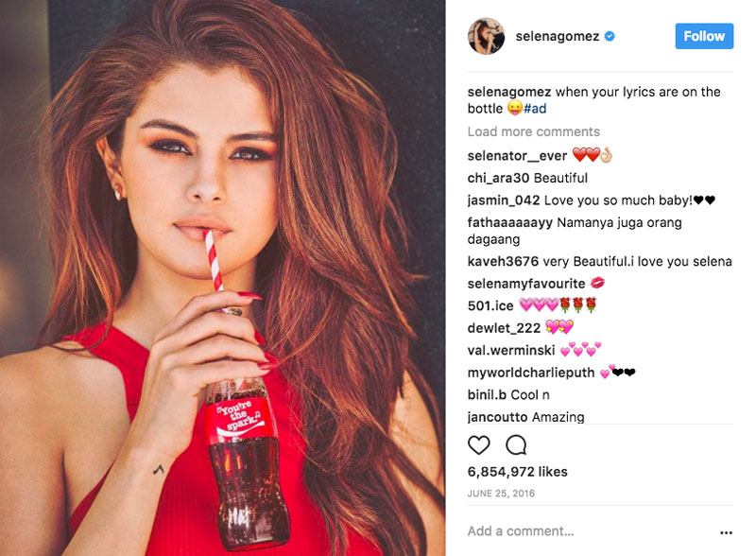Open the comment speech bubble icon
This screenshot has height=556, width=756.
pyautogui.click(x=516, y=444)
